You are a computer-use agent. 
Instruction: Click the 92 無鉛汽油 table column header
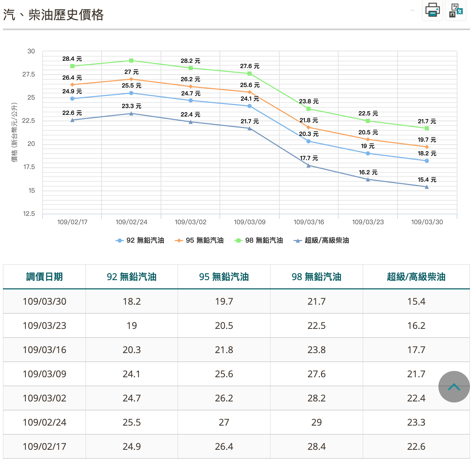point(131,277)
